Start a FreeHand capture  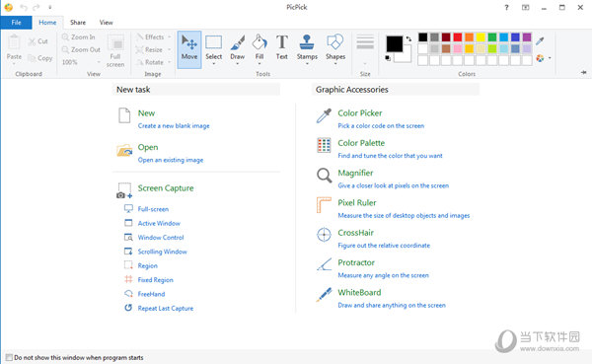pos(145,294)
